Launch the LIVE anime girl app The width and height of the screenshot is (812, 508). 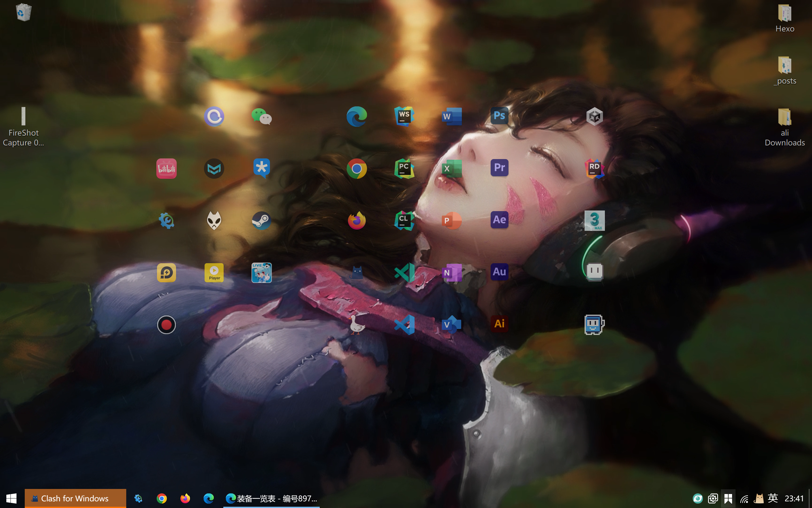point(261,272)
